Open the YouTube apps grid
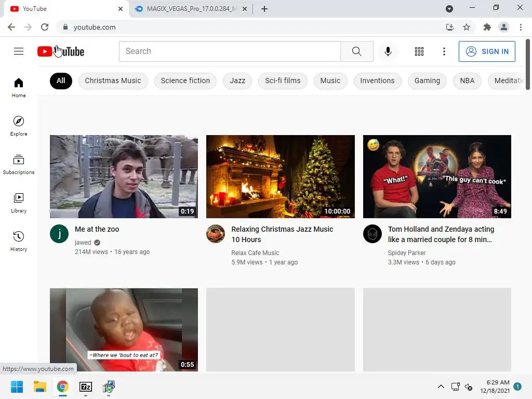 (419, 51)
